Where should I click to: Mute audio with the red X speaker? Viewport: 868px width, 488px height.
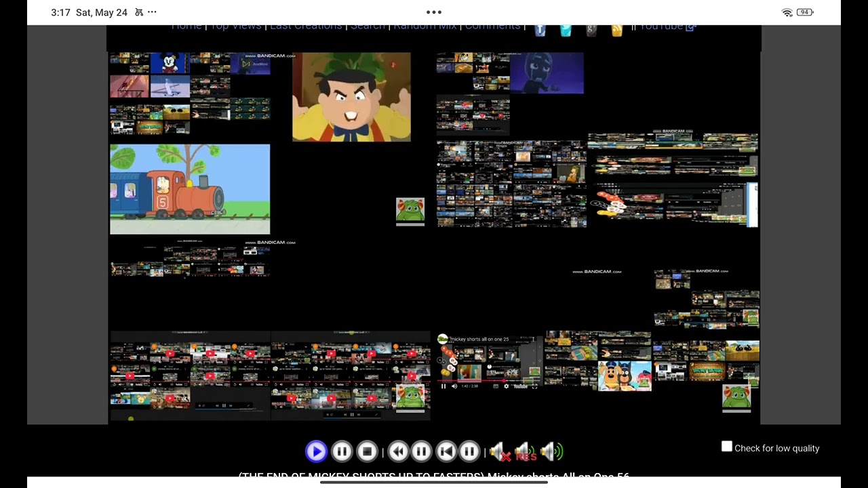[500, 451]
